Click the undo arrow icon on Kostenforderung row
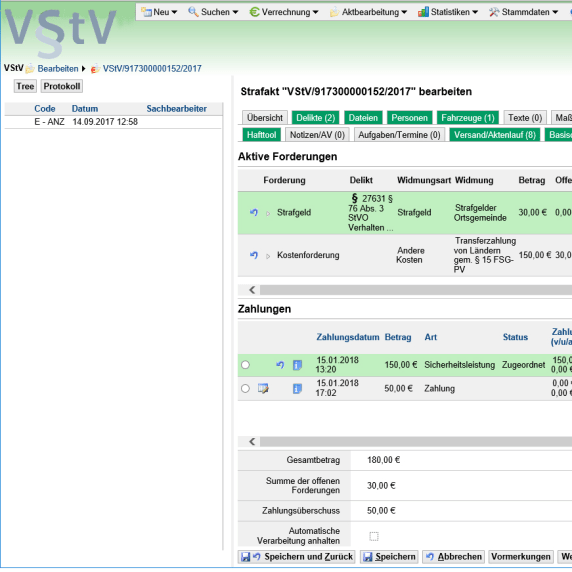 point(254,255)
